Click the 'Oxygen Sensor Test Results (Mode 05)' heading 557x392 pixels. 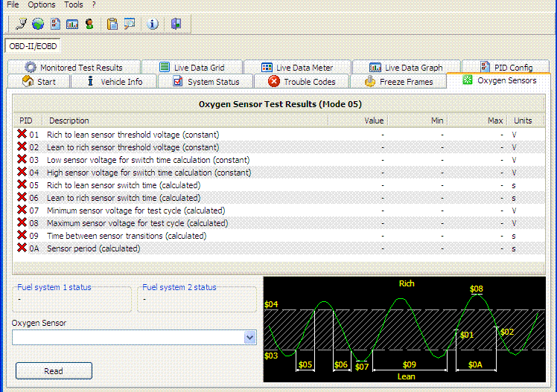tap(280, 104)
